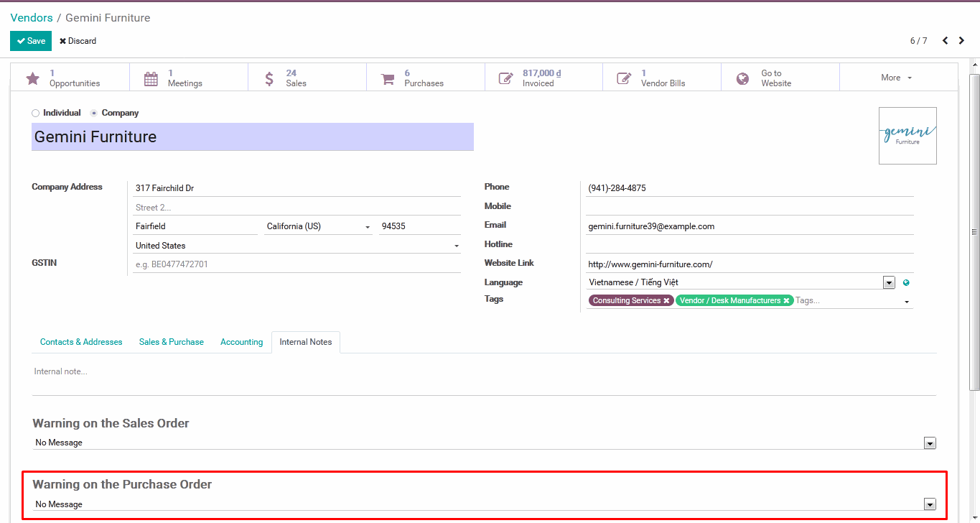Click the Save button

[31, 41]
